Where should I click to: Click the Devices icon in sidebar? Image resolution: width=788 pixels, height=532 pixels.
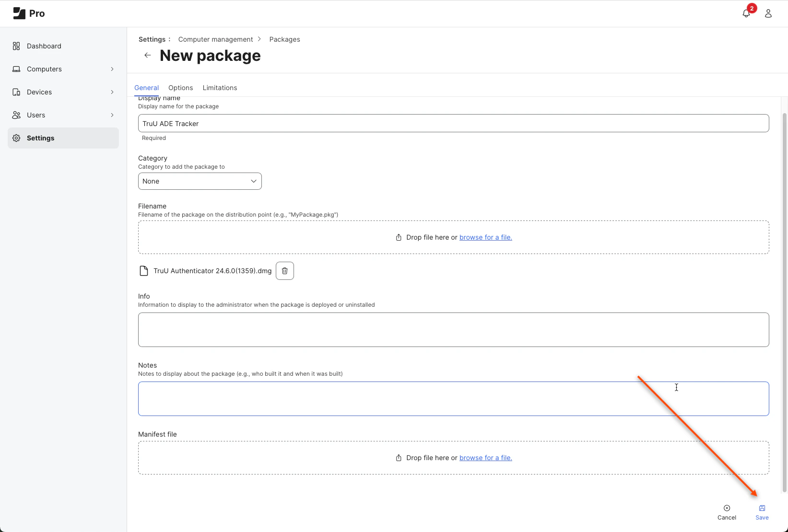[x=16, y=92]
